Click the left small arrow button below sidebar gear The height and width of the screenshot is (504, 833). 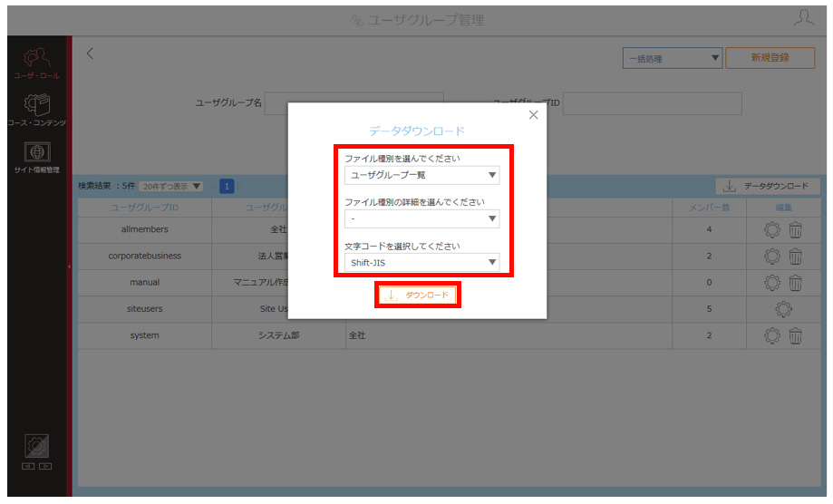pos(28,466)
